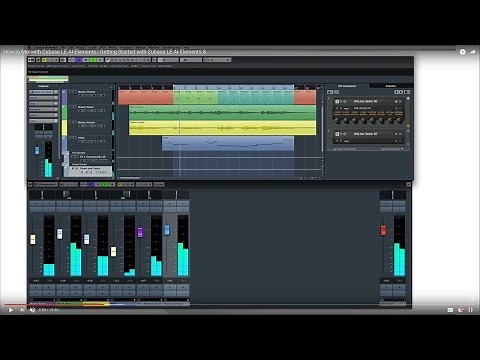Open YouTube player settings gear

point(461,310)
